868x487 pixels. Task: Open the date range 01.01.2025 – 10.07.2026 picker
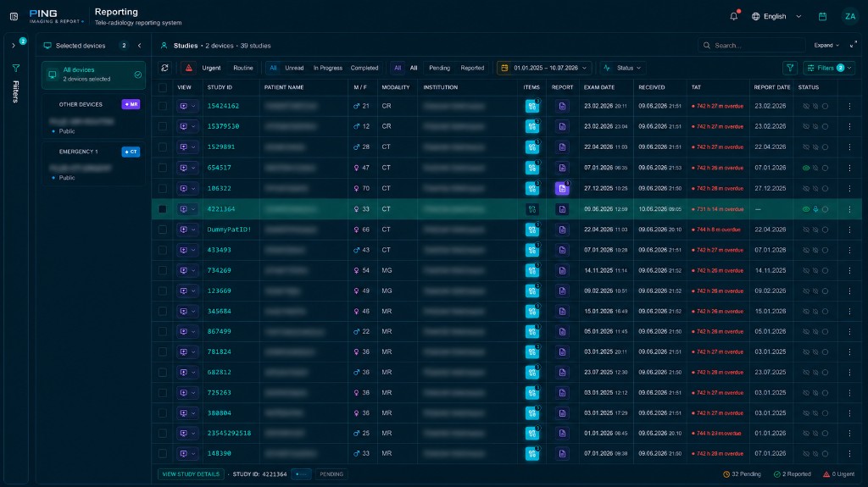pyautogui.click(x=544, y=68)
